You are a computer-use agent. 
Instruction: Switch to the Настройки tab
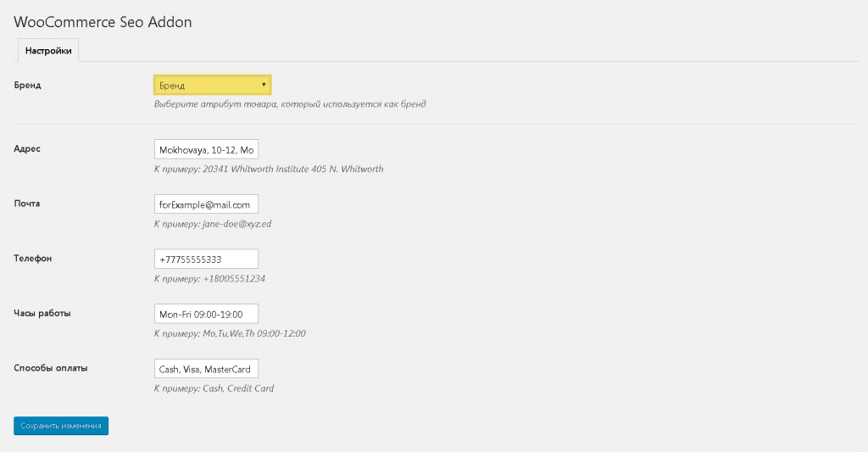pos(48,50)
